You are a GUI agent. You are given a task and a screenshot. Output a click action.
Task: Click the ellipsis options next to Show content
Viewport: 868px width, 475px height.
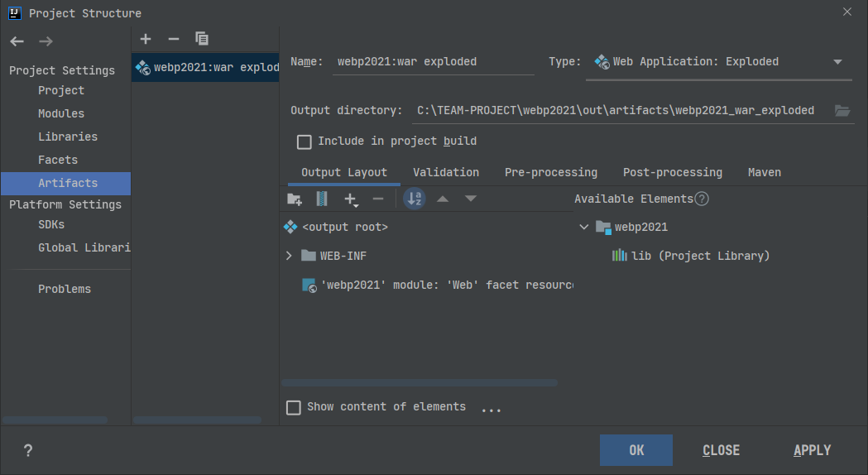[x=491, y=410]
